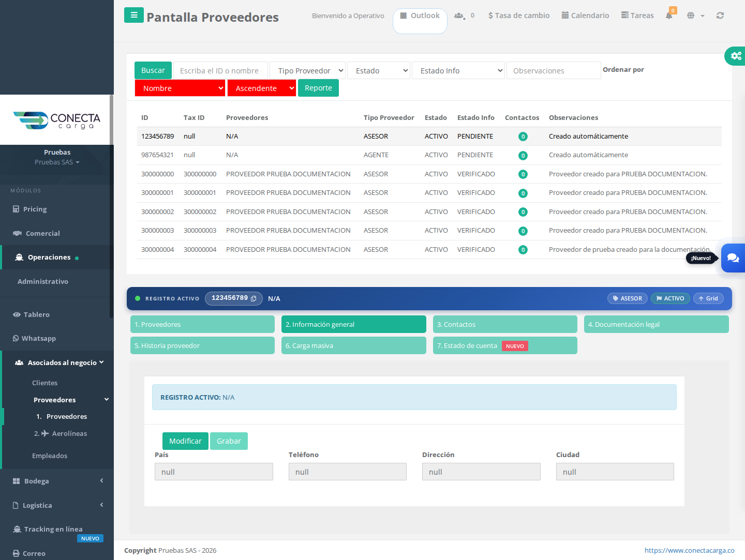Open Comercial module in sidebar
745x560 pixels.
[36, 233]
